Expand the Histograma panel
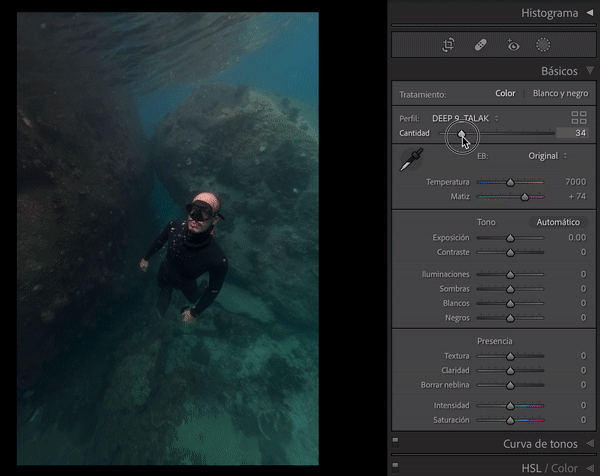 pyautogui.click(x=590, y=13)
